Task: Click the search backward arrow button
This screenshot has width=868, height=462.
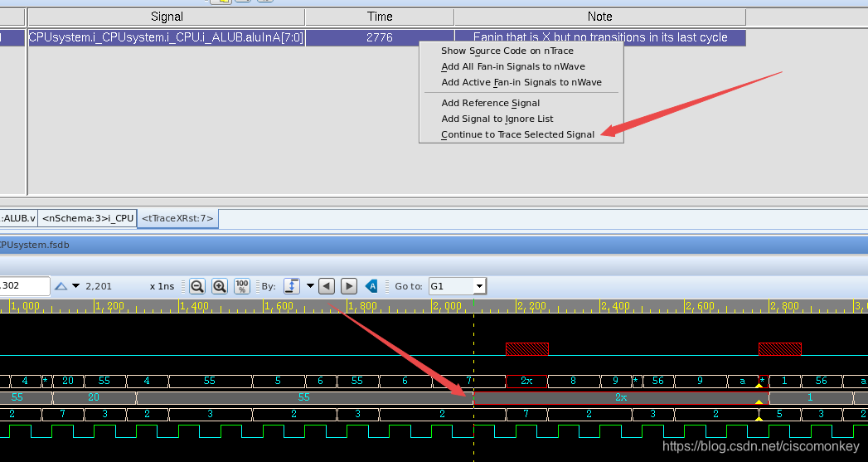Action: pos(327,286)
